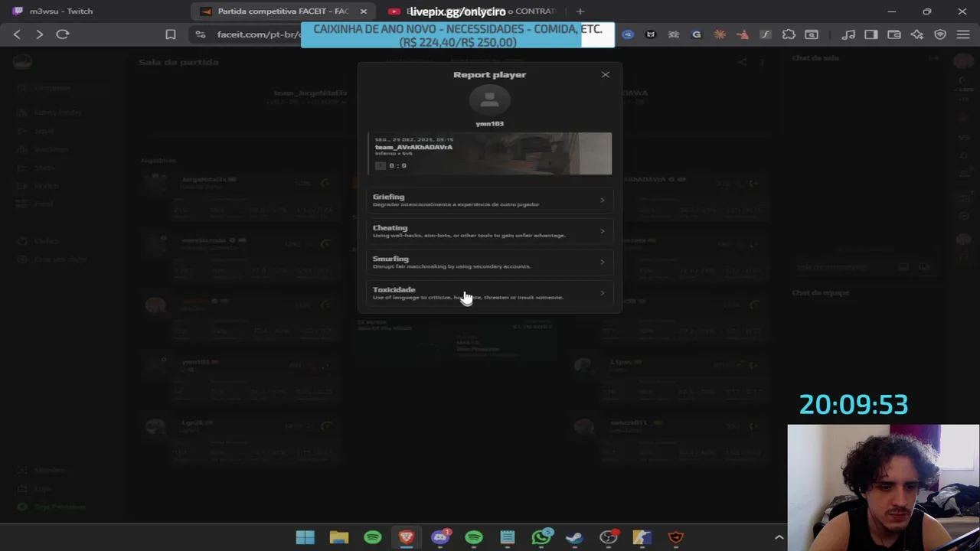Select the Cheating report reason
The height and width of the screenshot is (551, 980).
(x=489, y=231)
